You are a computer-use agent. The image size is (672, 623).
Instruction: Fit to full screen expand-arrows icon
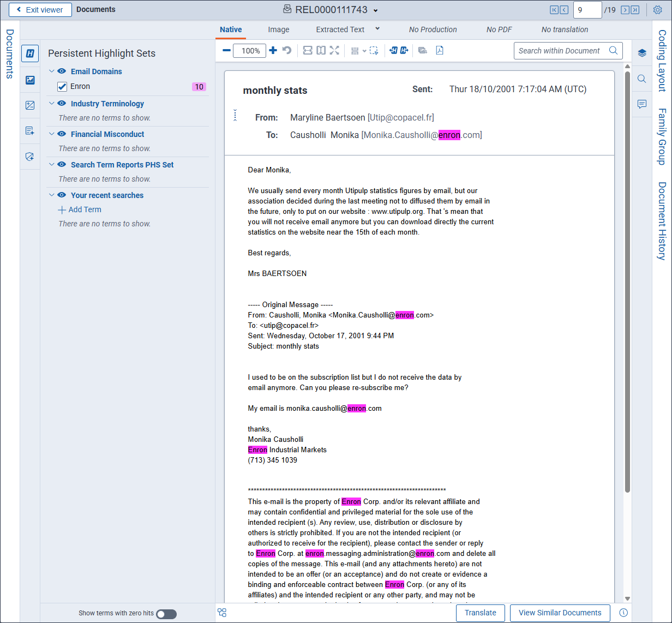point(334,51)
